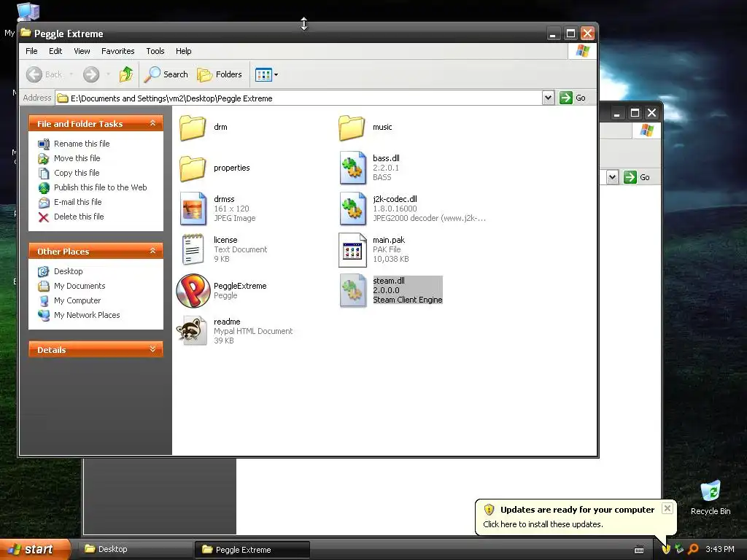This screenshot has width=747, height=560.
Task: Open the View menu
Action: [82, 51]
